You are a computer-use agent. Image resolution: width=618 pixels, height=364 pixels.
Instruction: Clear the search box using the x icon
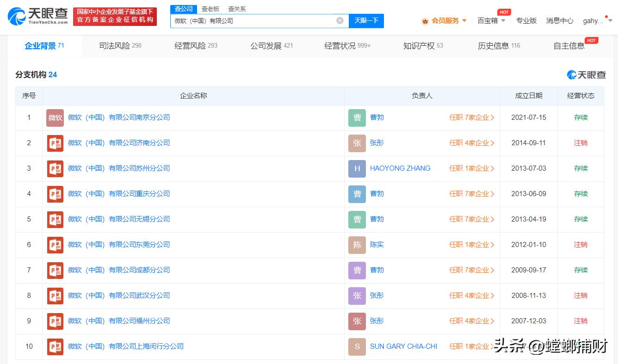(340, 20)
